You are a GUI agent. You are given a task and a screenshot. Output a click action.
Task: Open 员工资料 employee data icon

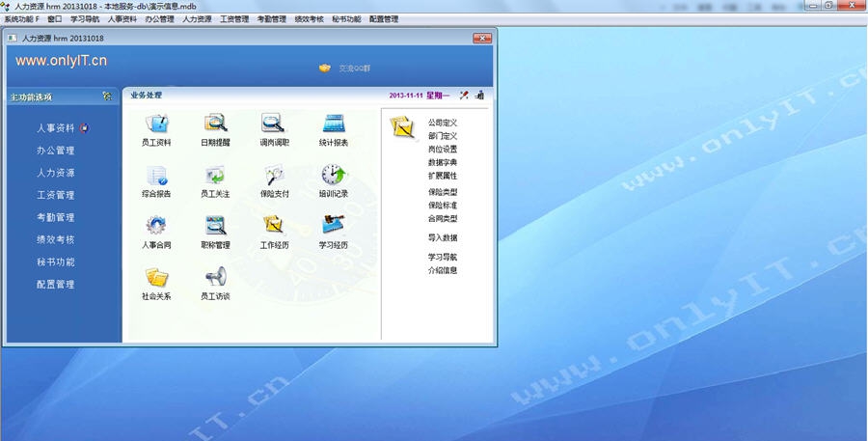(x=156, y=124)
